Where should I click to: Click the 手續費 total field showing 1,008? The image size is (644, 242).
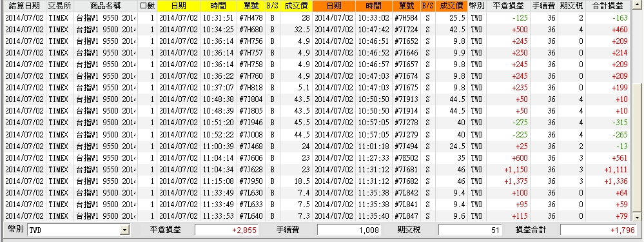(349, 230)
